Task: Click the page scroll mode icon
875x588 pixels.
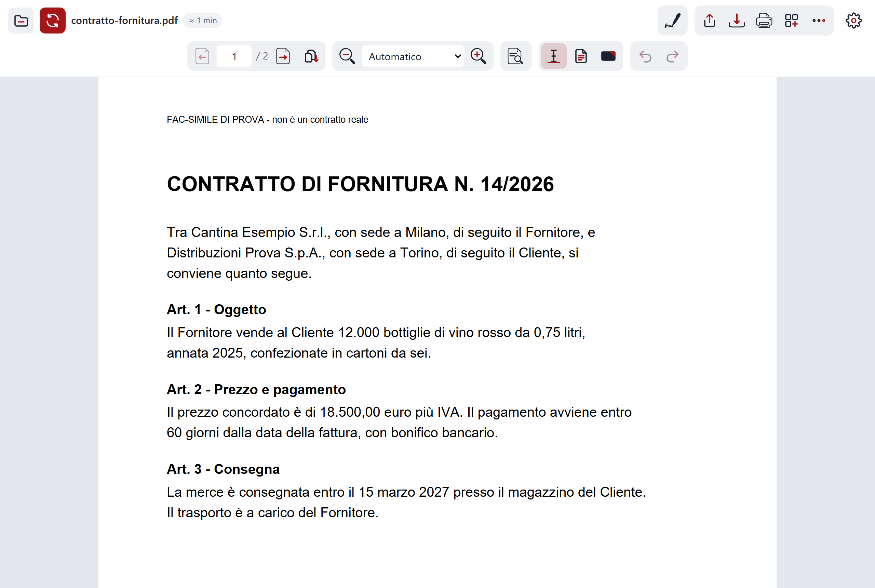Action: [x=311, y=56]
